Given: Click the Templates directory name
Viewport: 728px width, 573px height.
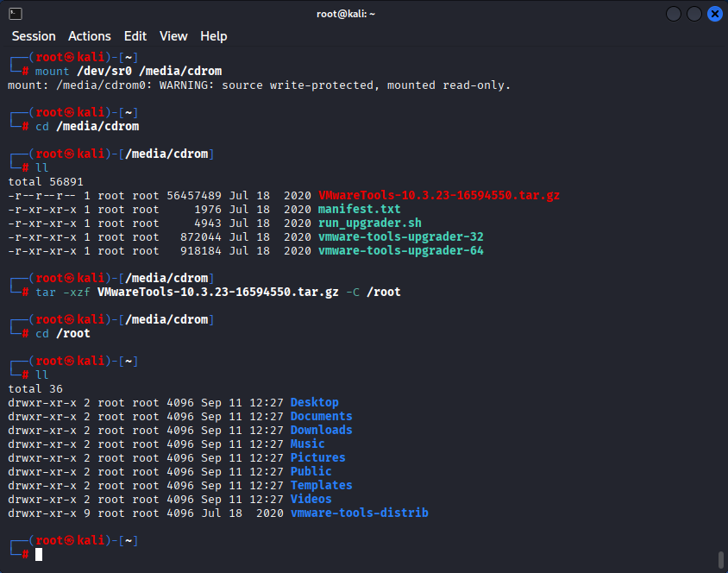Looking at the screenshot, I should tap(321, 486).
